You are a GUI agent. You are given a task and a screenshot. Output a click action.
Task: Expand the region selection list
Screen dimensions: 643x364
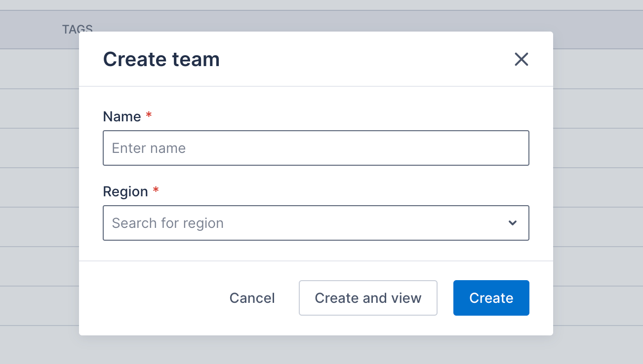tap(513, 223)
